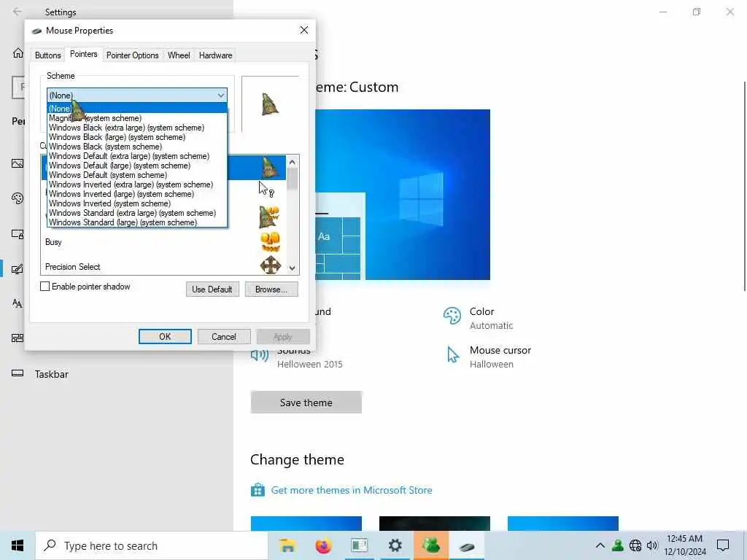
Task: Select Windows Black (large) scheme
Action: click(x=137, y=137)
